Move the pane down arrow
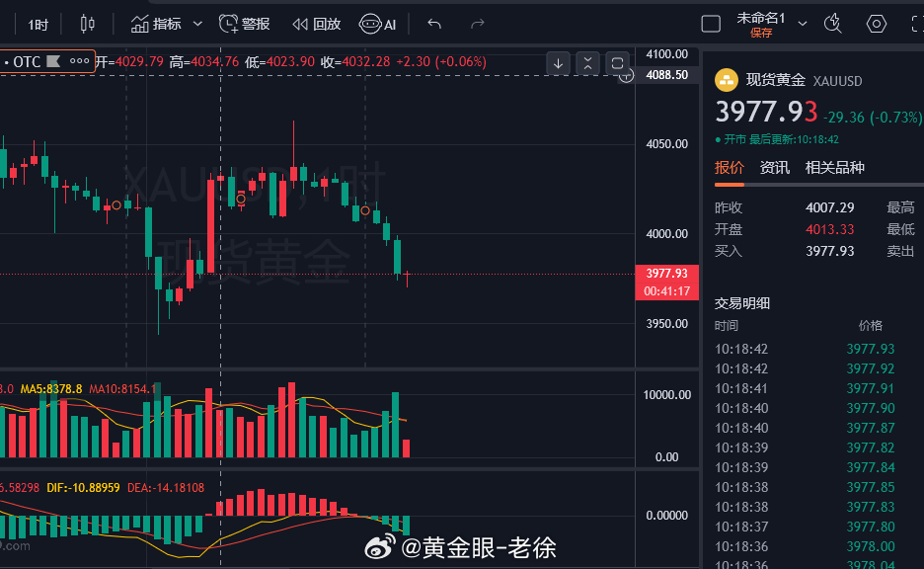The width and height of the screenshot is (924, 569). click(x=558, y=63)
